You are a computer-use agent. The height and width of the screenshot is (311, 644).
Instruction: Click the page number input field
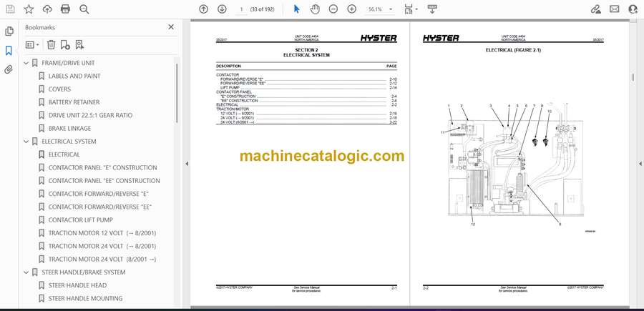pos(242,9)
